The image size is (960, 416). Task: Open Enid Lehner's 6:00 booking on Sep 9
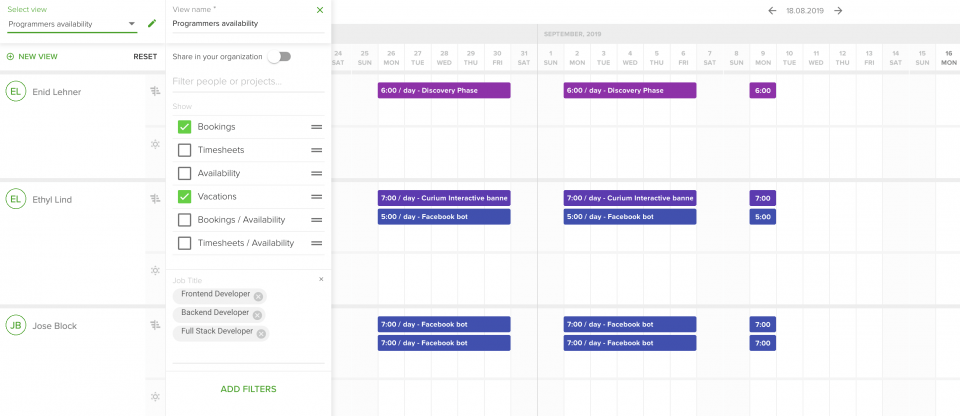click(x=763, y=90)
